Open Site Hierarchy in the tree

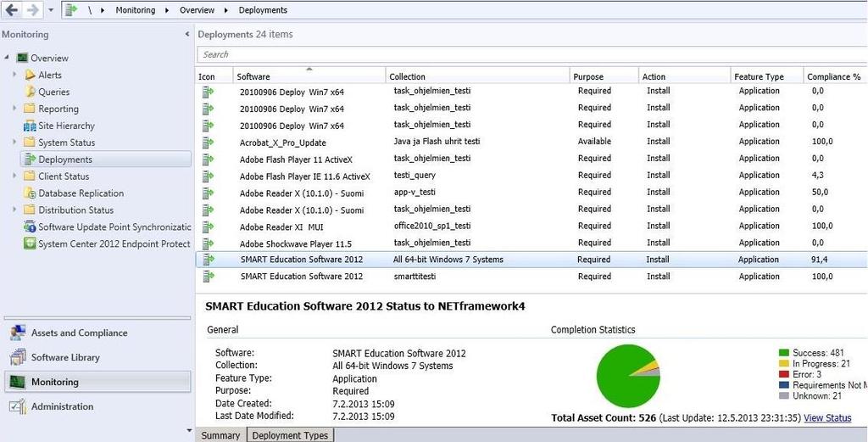coord(66,126)
